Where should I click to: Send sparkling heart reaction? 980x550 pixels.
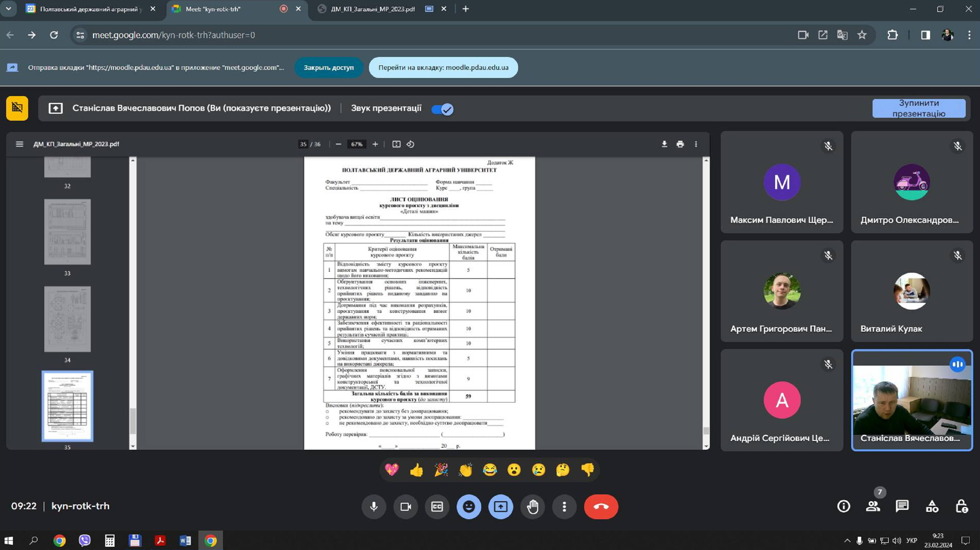tap(392, 470)
